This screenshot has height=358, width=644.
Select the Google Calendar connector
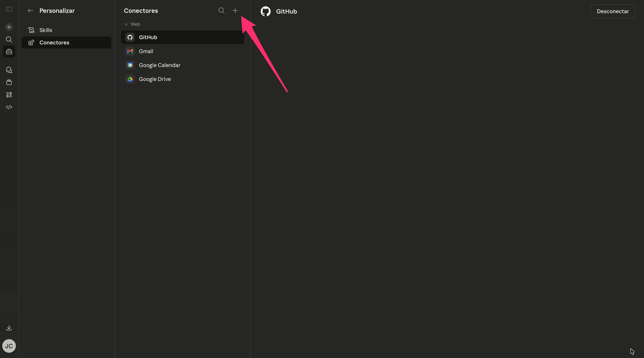pos(159,65)
